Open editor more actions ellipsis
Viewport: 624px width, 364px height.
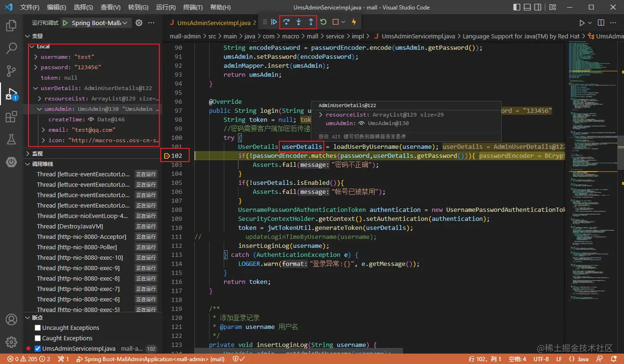pyautogui.click(x=614, y=23)
